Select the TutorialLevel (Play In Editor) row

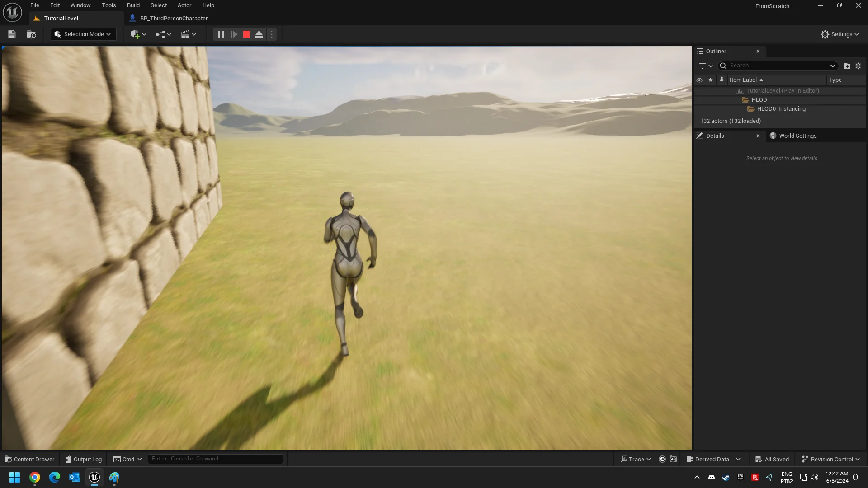780,91
